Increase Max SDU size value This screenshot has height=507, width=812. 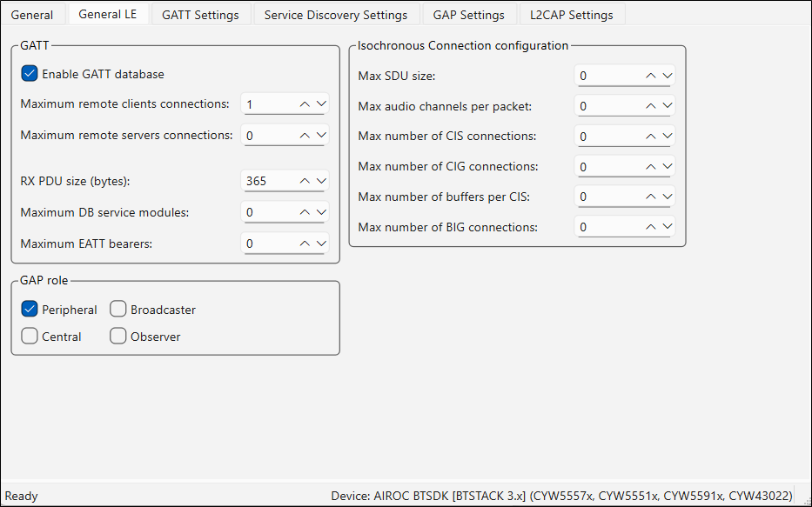(651, 77)
